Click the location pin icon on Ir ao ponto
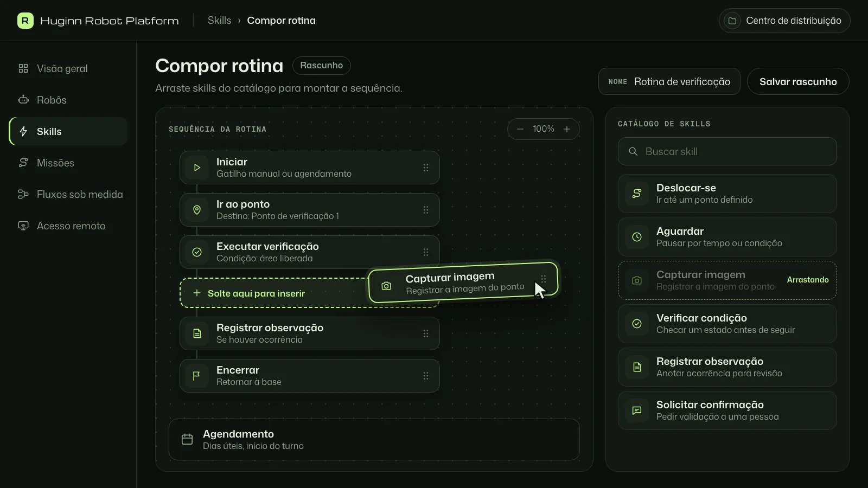 click(197, 210)
